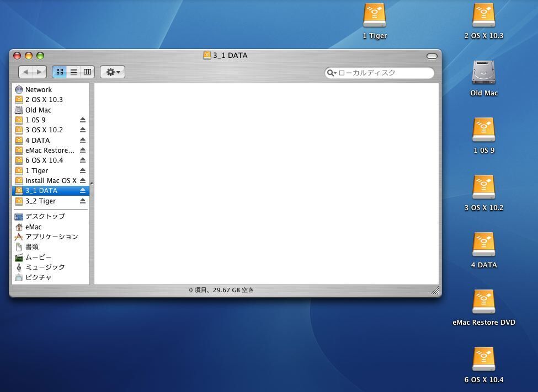Eject the 1 OS 9 volume
The height and width of the screenshot is (392, 538).
click(x=83, y=120)
